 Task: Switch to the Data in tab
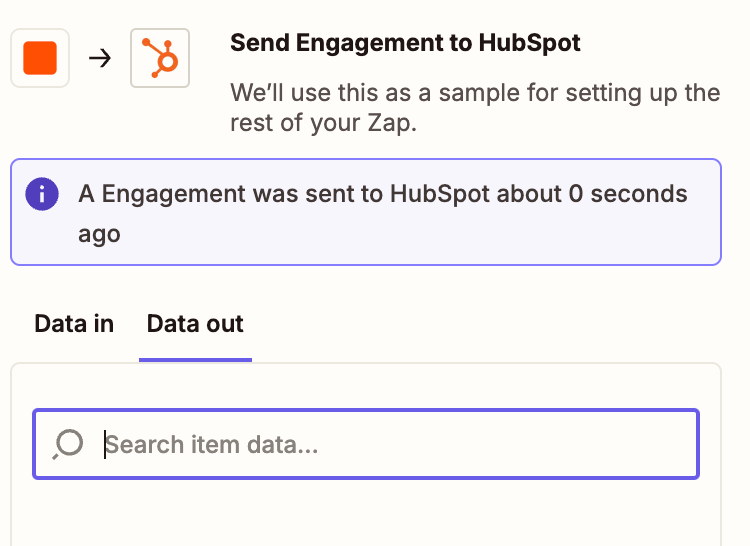point(74,324)
